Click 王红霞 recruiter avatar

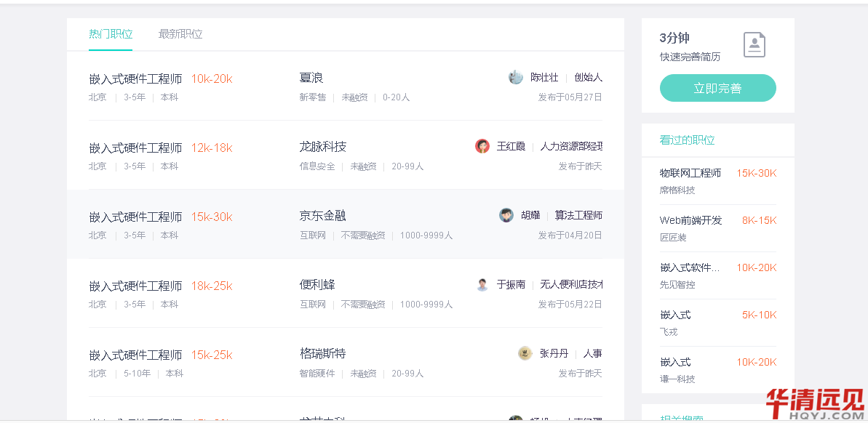click(x=482, y=146)
